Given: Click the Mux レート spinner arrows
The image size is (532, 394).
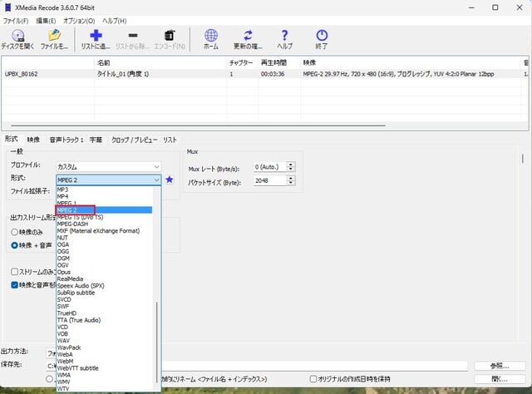Looking at the screenshot, I should coord(290,167).
